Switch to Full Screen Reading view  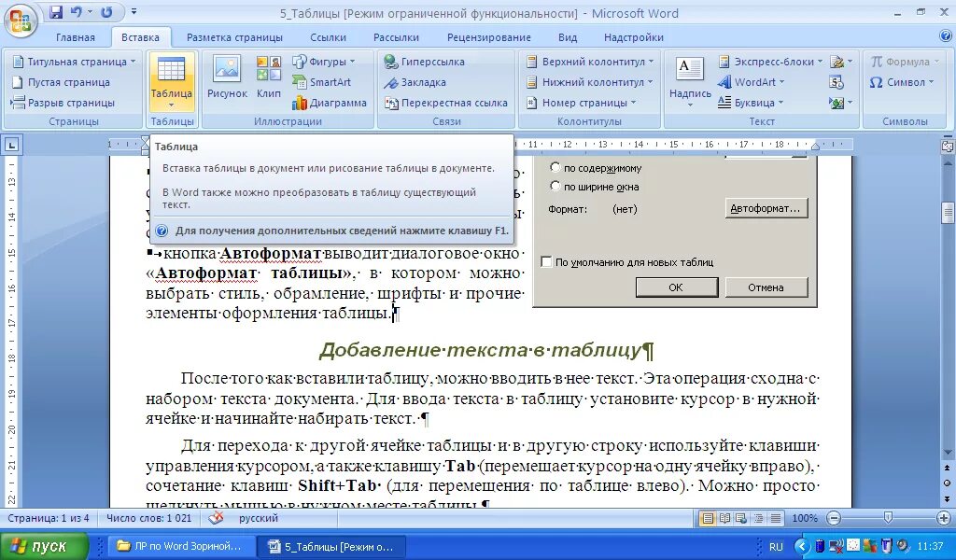coord(724,519)
